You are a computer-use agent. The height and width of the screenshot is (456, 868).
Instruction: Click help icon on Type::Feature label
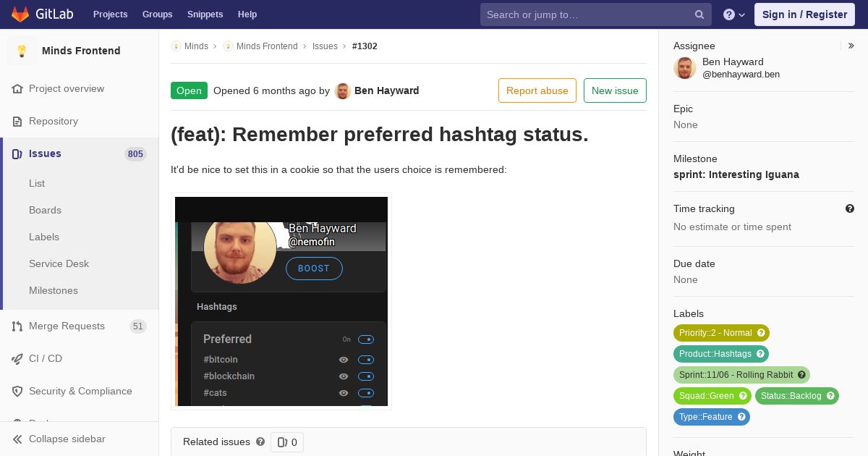[x=741, y=417]
